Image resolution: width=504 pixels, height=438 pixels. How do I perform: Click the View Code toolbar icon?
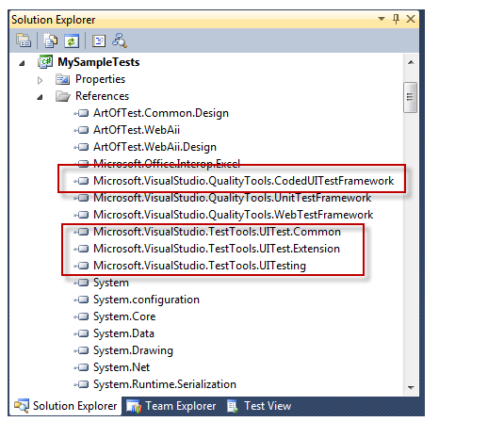tap(99, 41)
